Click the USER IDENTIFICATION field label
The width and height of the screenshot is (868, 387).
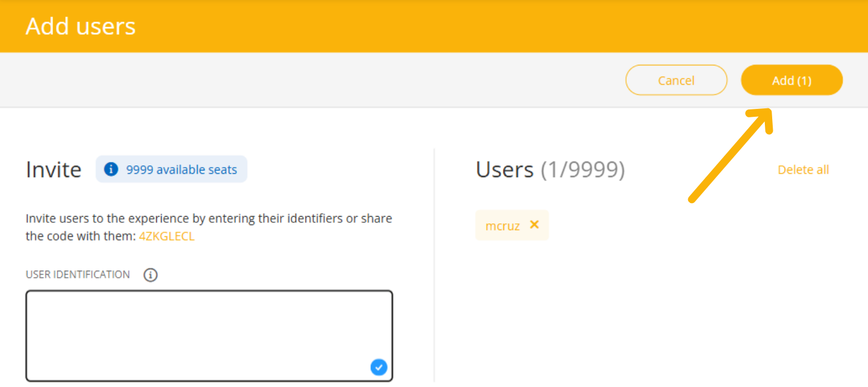[x=78, y=275]
